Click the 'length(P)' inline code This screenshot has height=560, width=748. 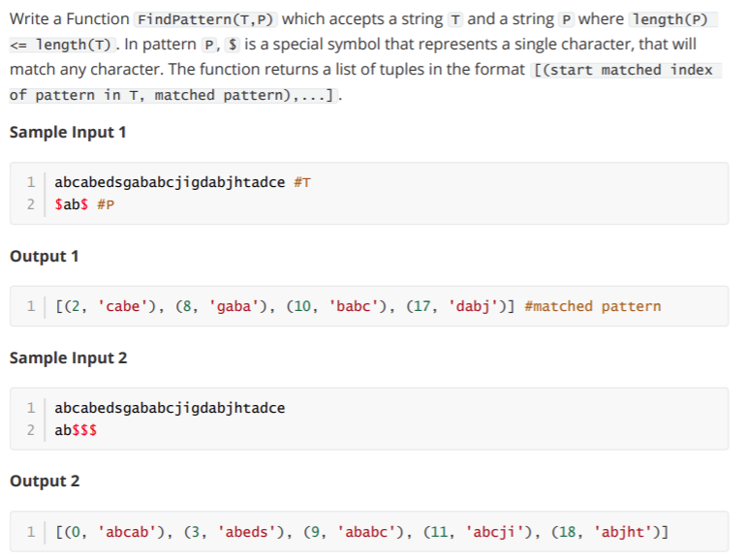pos(673,19)
